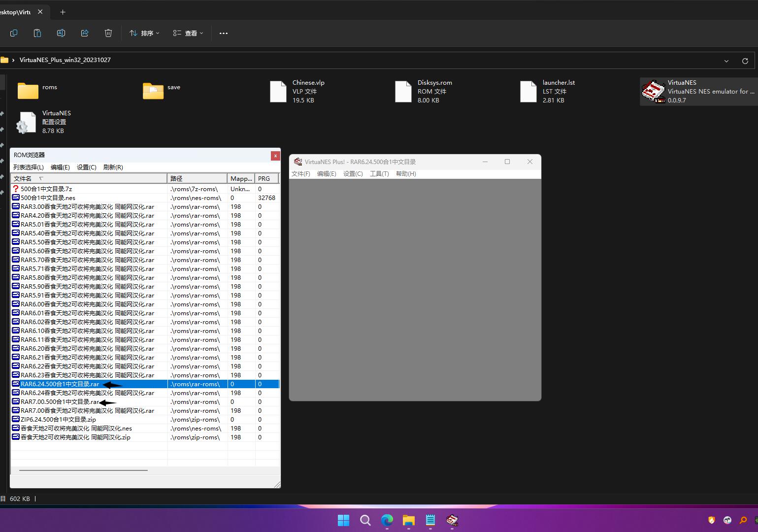758x532 pixels.
Task: Add a new Explorer tab
Action: (x=63, y=12)
